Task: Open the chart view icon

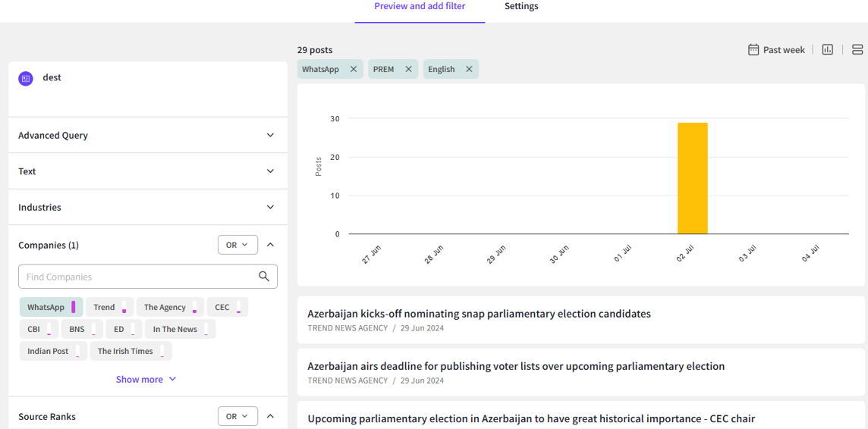Action: click(828, 50)
